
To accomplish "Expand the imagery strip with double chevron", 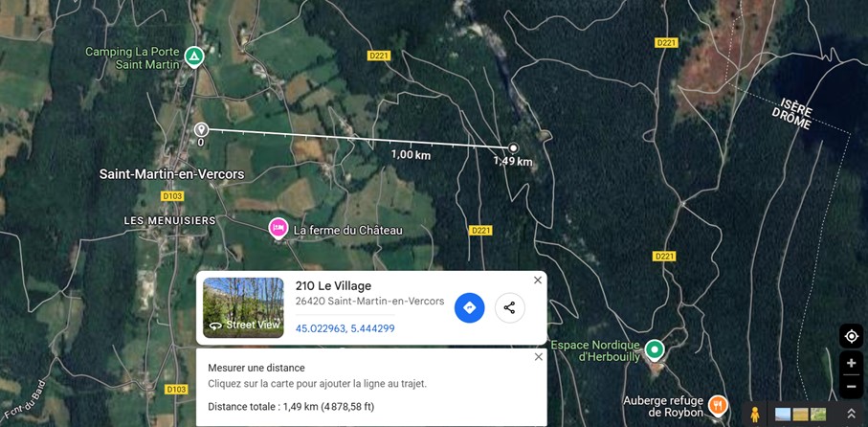I will (851, 414).
